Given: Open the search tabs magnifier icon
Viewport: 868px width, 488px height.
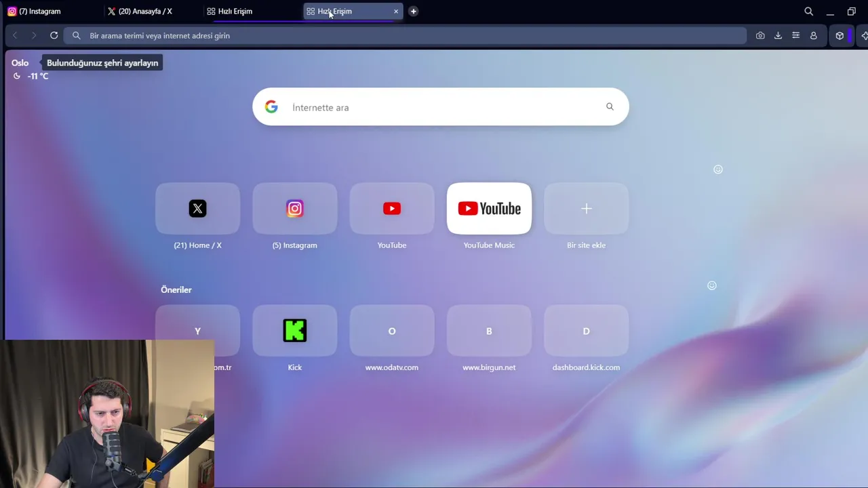Looking at the screenshot, I should point(808,12).
